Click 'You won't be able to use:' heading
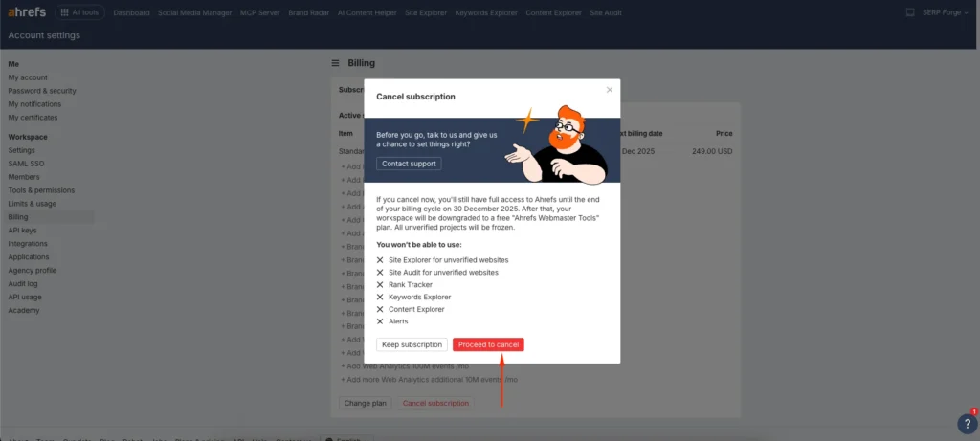 [x=419, y=245]
